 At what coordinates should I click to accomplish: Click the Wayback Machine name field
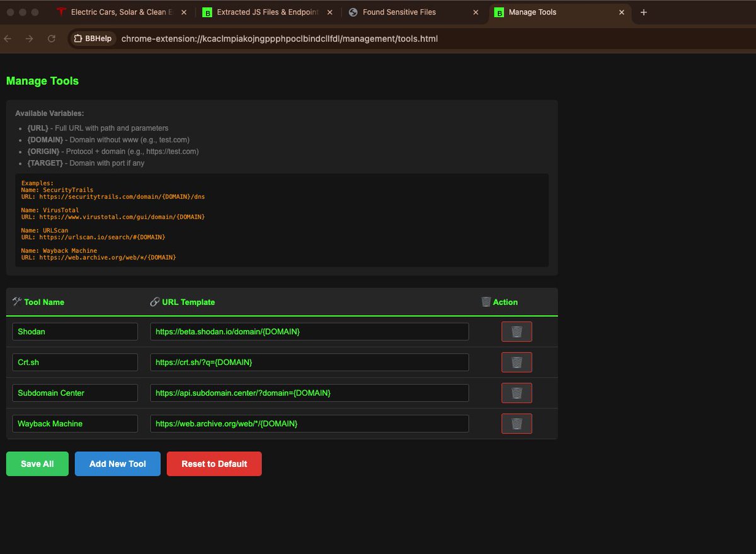(75, 424)
